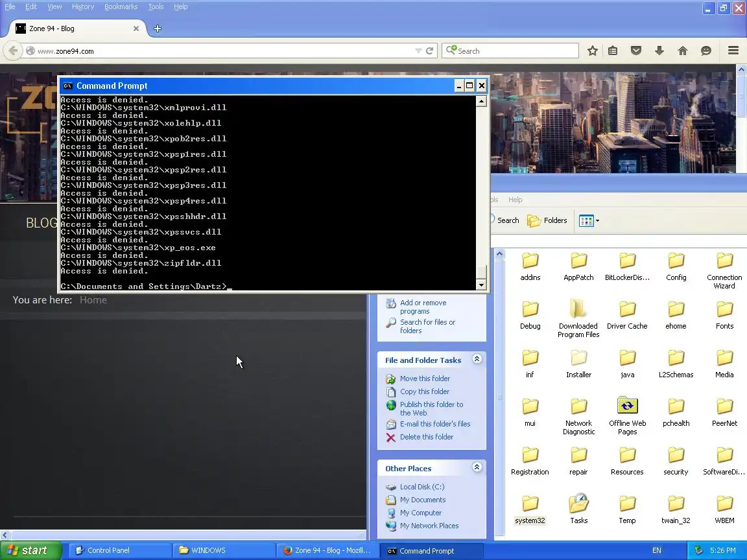Click the Firefox bookmark star icon
This screenshot has height=560, width=747.
pos(592,51)
